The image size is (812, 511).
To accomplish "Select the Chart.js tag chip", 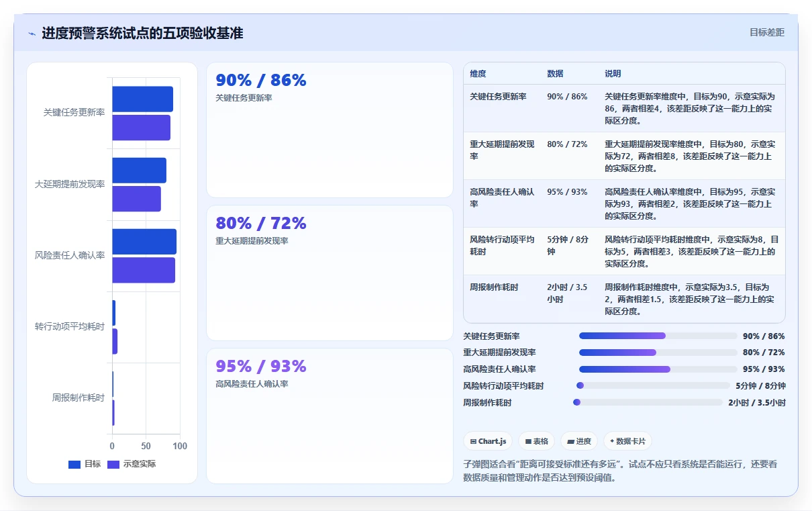I will coord(488,441).
